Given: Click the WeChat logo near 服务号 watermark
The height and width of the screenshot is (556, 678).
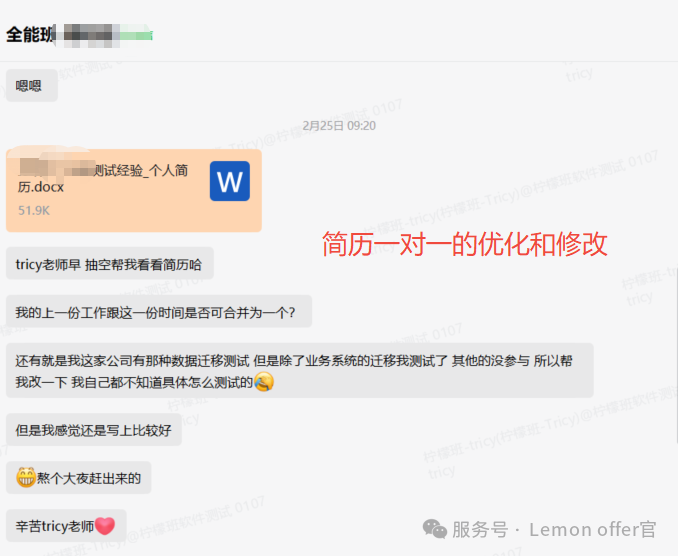Looking at the screenshot, I should click(435, 529).
